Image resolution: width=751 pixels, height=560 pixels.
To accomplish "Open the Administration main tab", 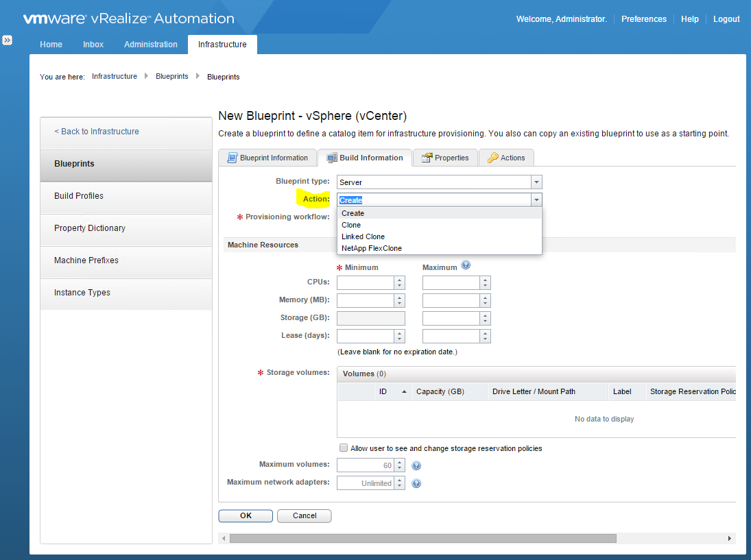I will [x=150, y=44].
